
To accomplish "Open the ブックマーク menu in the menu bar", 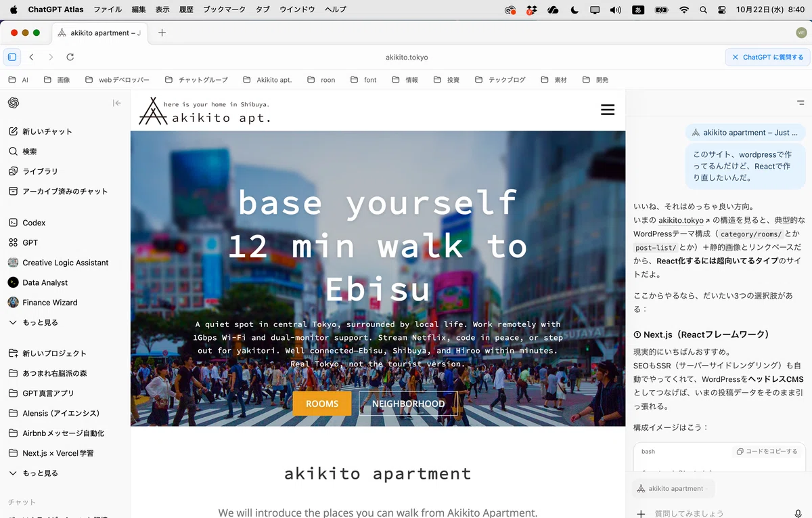I will click(x=225, y=9).
